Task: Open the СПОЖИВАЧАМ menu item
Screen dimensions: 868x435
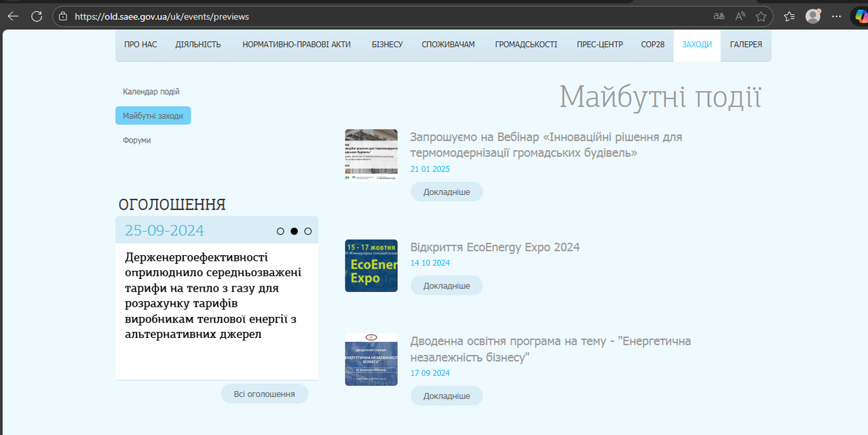Action: coord(448,45)
